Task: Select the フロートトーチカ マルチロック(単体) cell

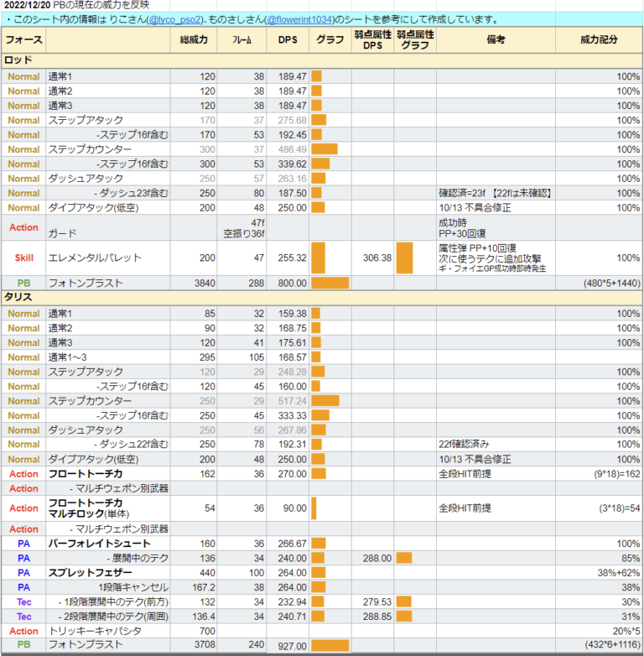Action: tap(108, 508)
